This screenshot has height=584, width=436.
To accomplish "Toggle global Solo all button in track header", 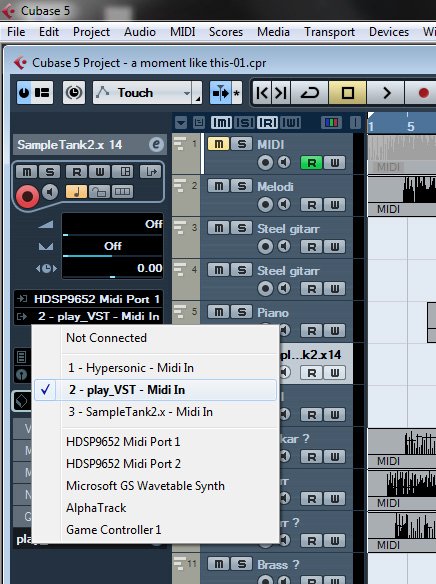I will (245, 123).
